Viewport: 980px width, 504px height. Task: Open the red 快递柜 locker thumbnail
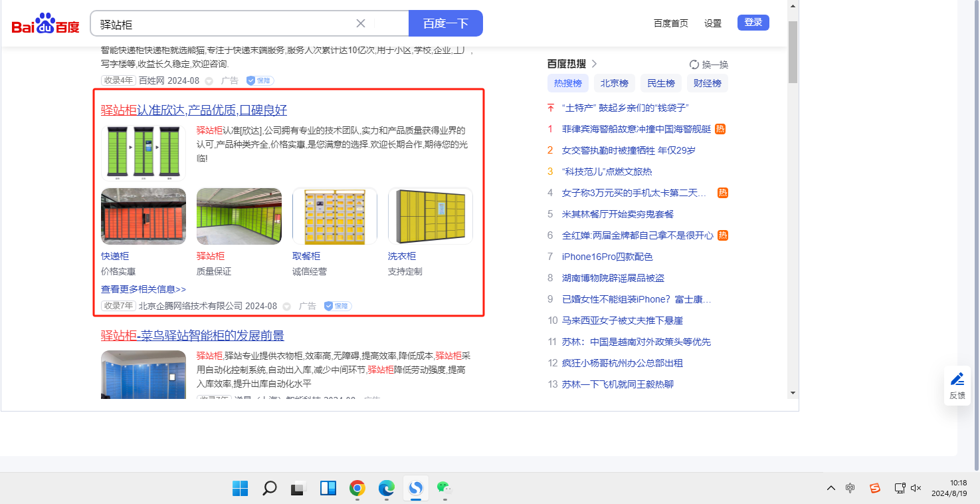[x=144, y=216]
